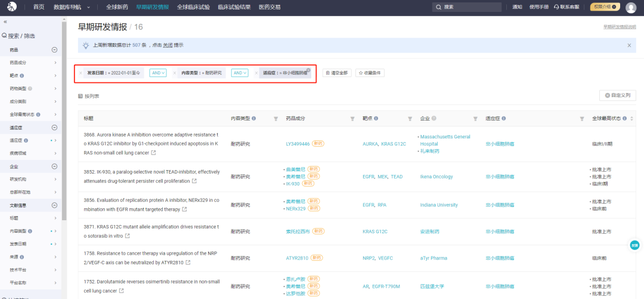Image resolution: width=644 pixels, height=299 pixels.
Task: Click 关闭 link in the notification banner
Action: coord(168,45)
